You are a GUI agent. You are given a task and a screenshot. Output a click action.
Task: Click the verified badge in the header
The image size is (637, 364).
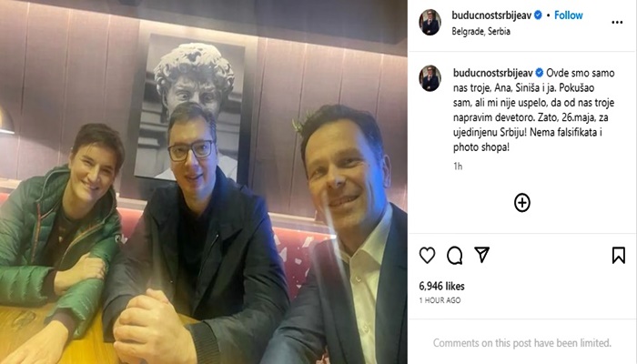[539, 15]
